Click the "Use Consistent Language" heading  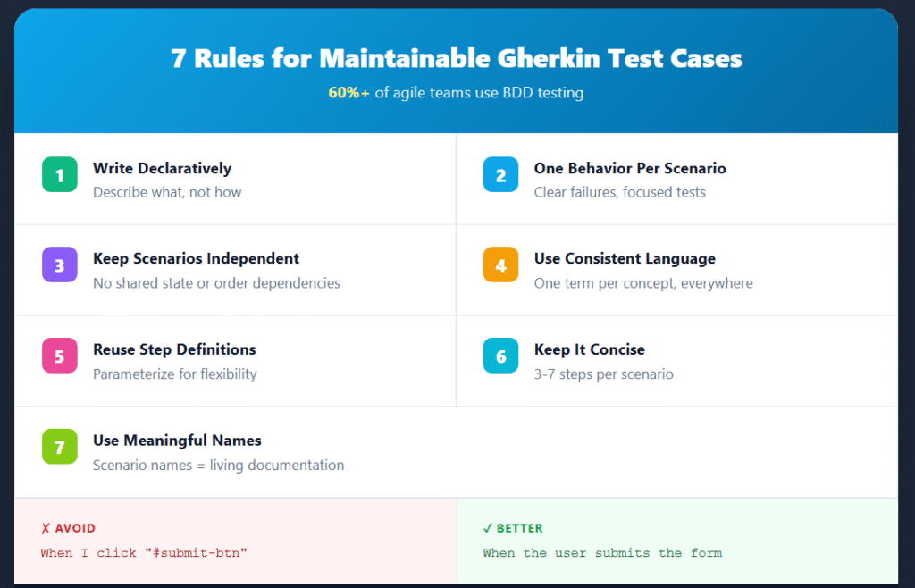pyautogui.click(x=625, y=258)
